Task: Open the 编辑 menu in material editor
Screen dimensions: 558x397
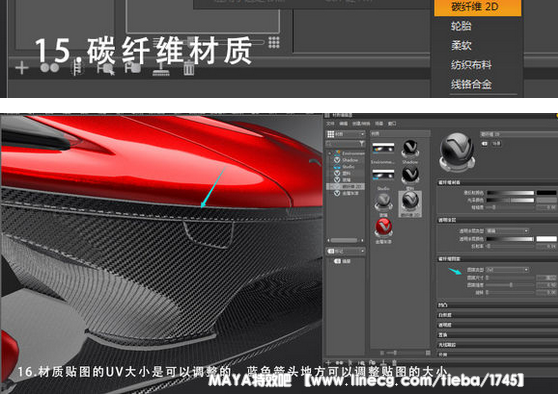Action: click(x=343, y=123)
